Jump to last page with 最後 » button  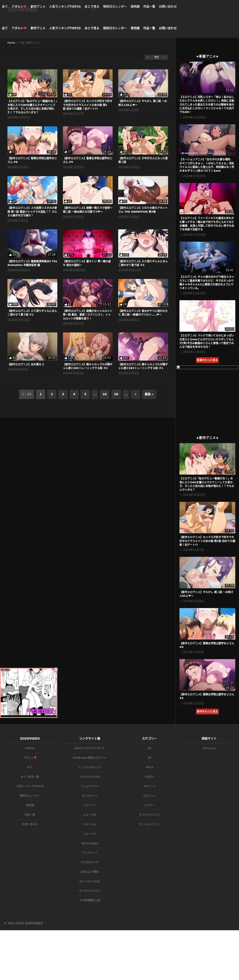149,394
